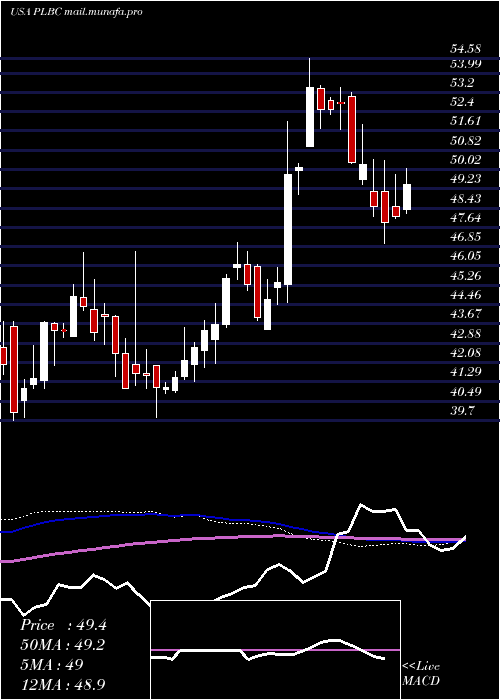Screen dimensions: 500x700
Task: Select the 49.23 price axis label
Action: [464, 179]
